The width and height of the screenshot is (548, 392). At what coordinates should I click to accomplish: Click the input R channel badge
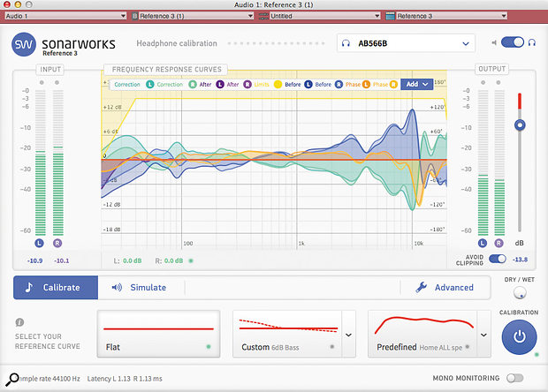click(57, 244)
